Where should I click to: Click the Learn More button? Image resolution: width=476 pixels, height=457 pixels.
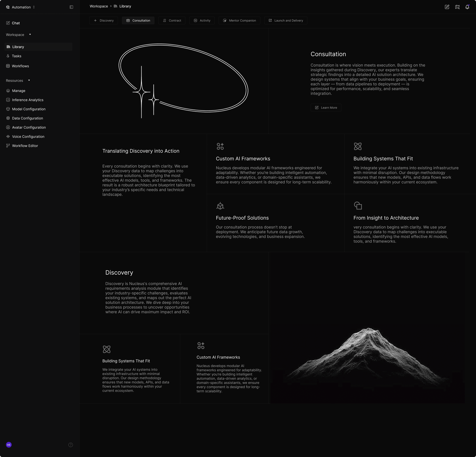click(x=326, y=108)
